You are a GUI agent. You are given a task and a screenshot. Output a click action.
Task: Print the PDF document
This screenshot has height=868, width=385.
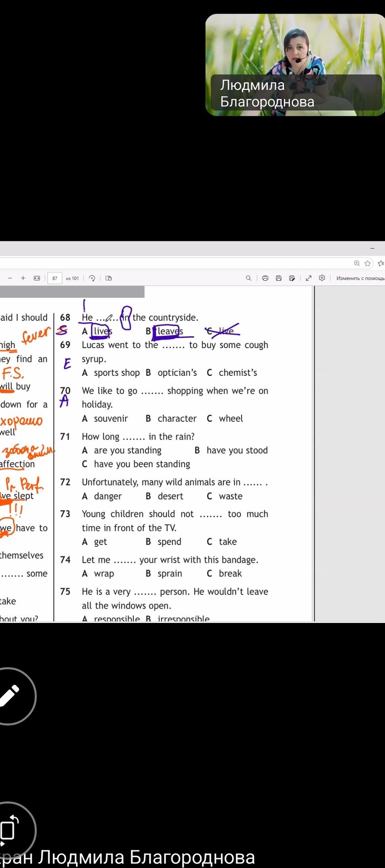[x=265, y=278]
